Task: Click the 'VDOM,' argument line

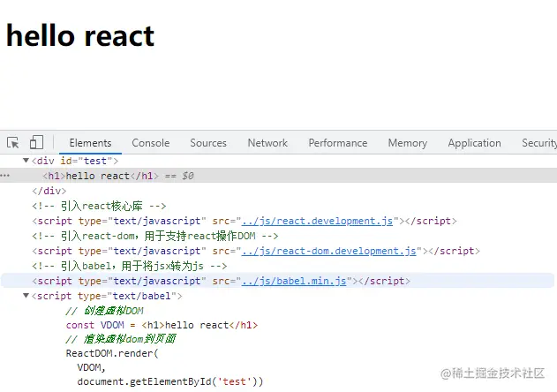Action: point(91,367)
